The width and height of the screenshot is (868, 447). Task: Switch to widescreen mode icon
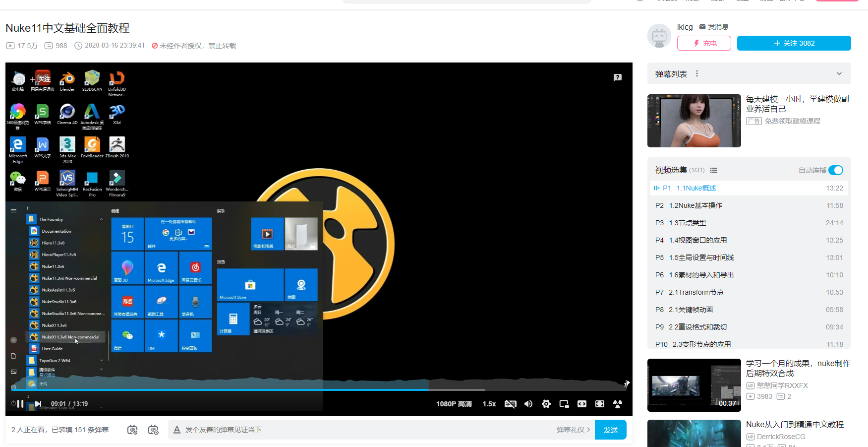click(x=582, y=404)
